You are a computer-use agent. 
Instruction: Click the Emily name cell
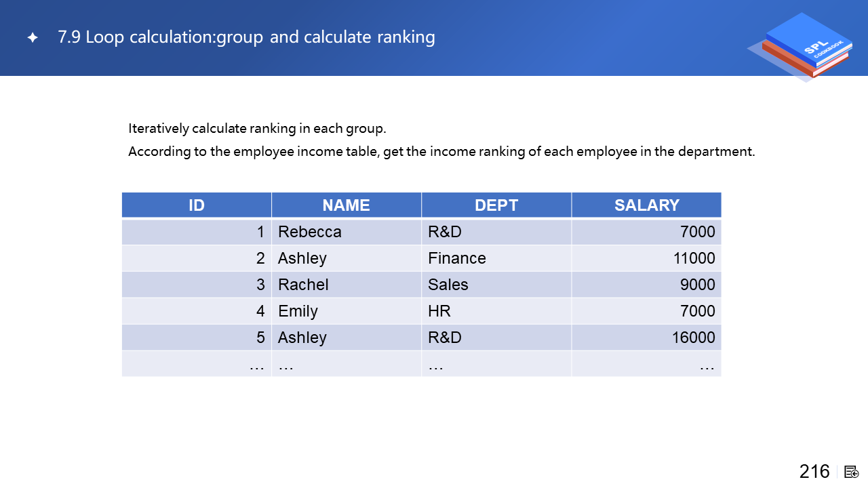pos(298,311)
